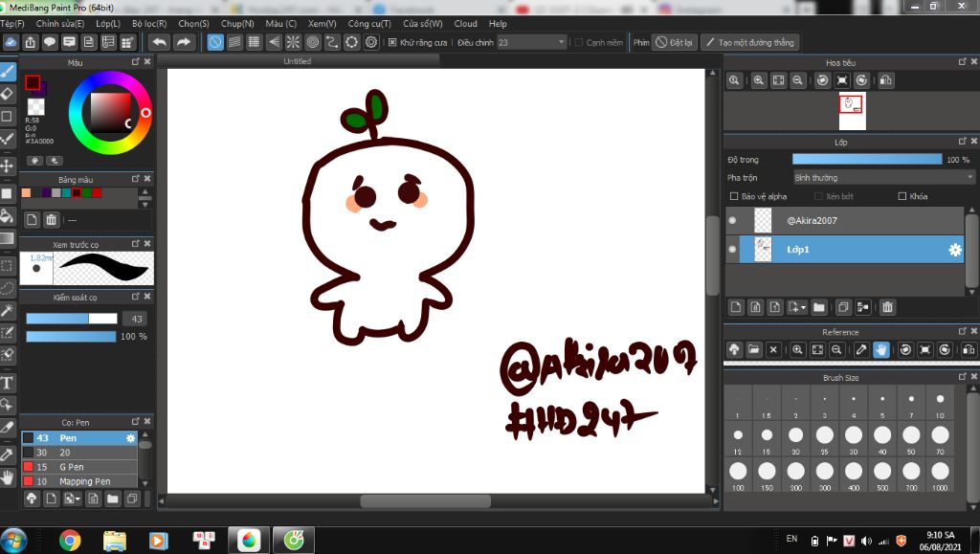This screenshot has width=980, height=554.
Task: Select the Hand pan tool in left toolbar
Action: pos(8,476)
